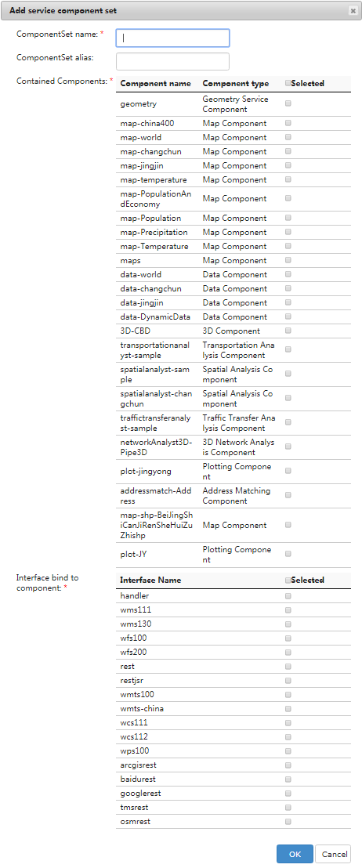Tick the addressmatch-Address checkbox
362x868 pixels.
(x=288, y=495)
